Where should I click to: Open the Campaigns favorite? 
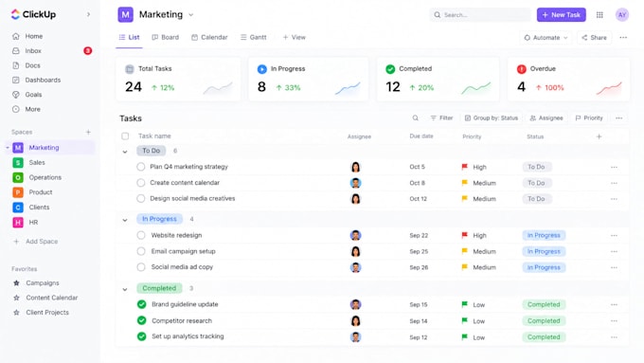point(43,282)
